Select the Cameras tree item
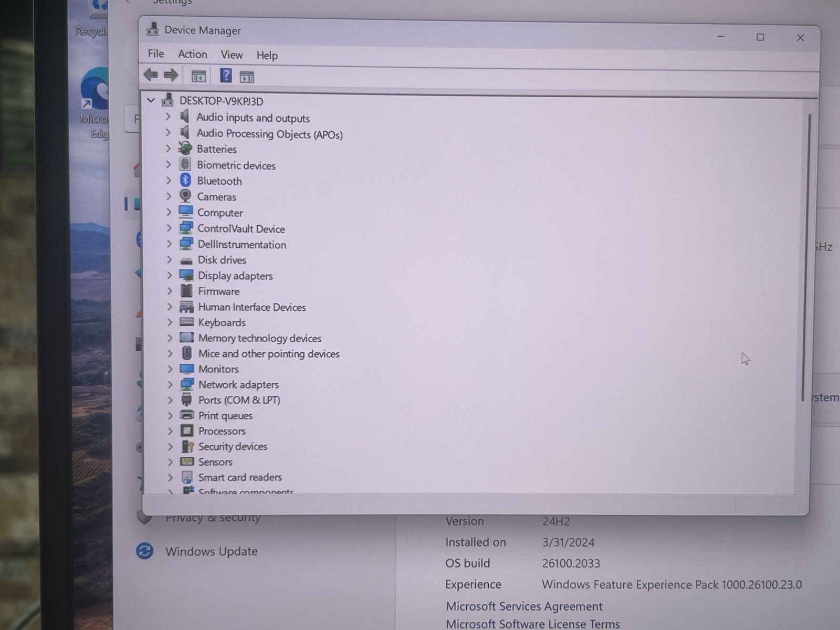840x630 pixels. pyautogui.click(x=216, y=196)
